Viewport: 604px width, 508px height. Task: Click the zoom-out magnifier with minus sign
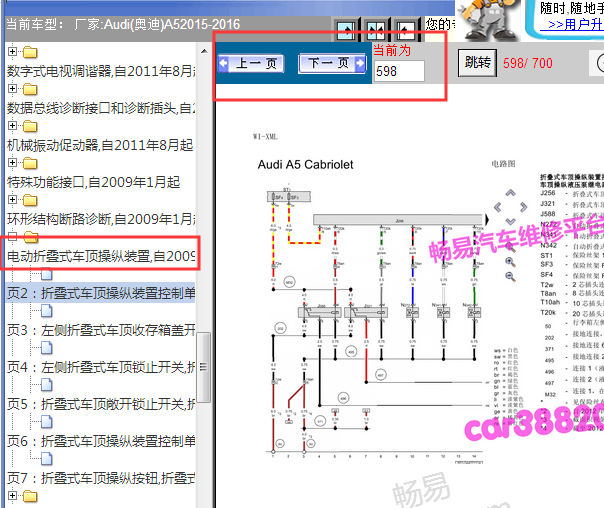coord(510,276)
